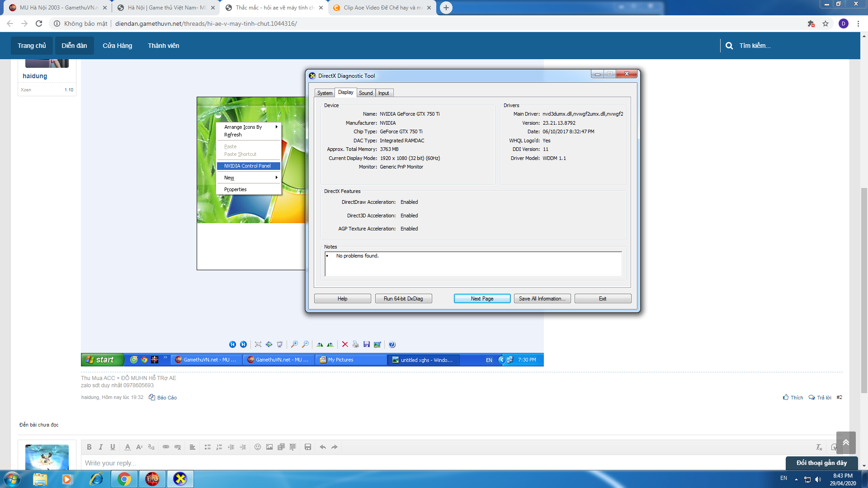
Task: Toggle italic formatting in reply editor
Action: pos(101,447)
